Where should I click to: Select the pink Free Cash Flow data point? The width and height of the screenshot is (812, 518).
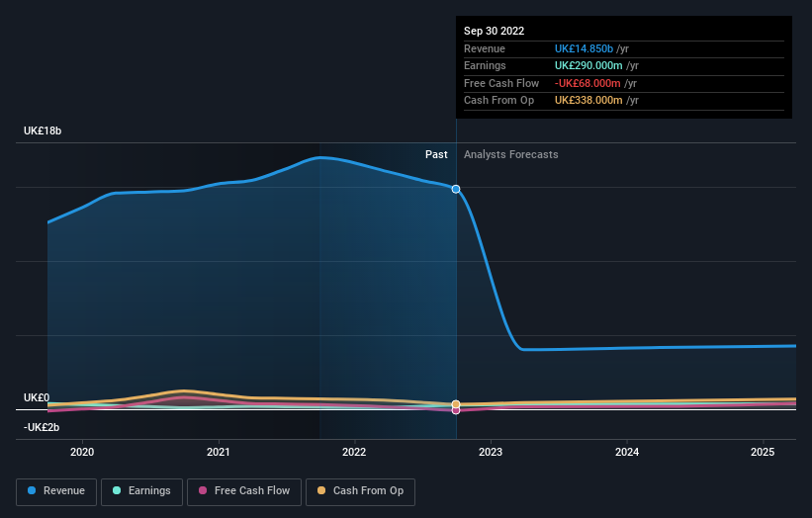[x=456, y=410]
